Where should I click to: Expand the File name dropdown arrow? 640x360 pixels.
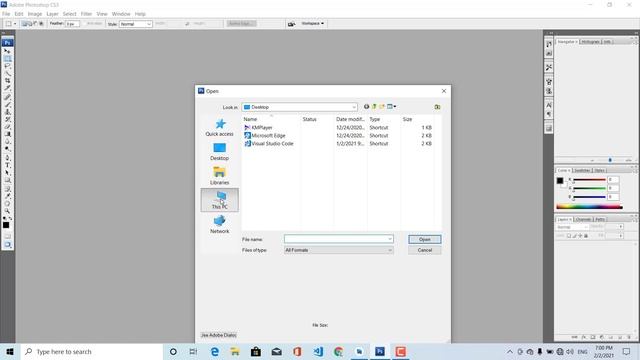(x=390, y=239)
